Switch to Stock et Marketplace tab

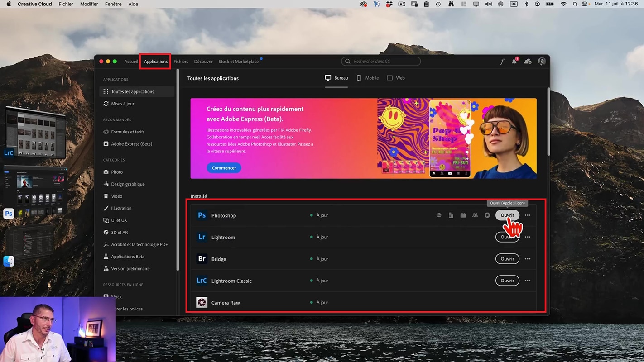point(239,62)
